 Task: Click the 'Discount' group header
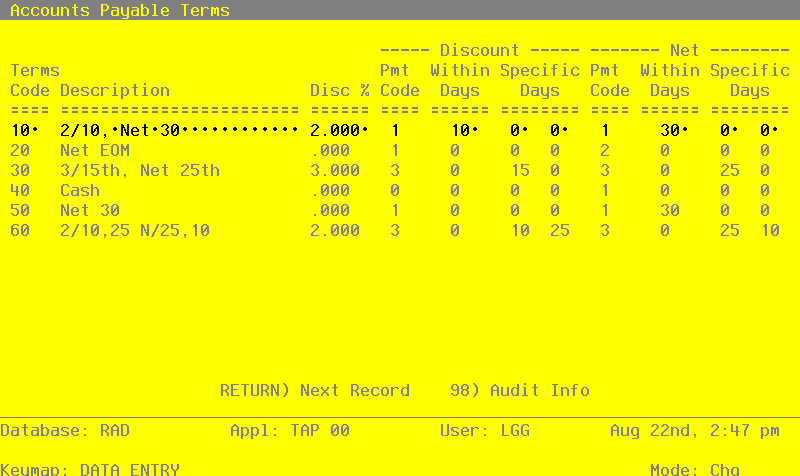click(479, 51)
